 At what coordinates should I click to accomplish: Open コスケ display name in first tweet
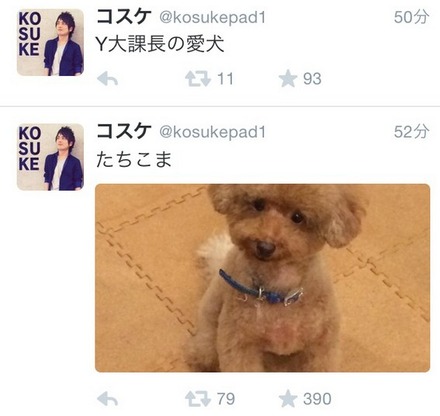coord(124,17)
